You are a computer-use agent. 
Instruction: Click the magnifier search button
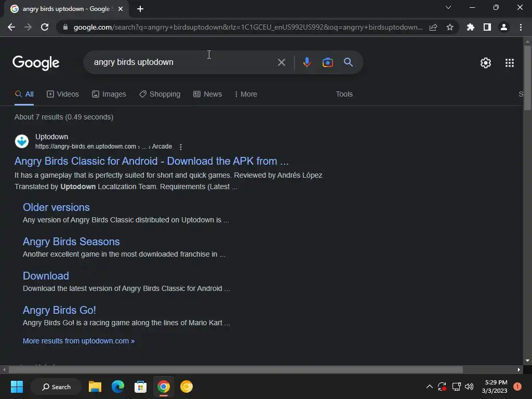[x=348, y=62]
